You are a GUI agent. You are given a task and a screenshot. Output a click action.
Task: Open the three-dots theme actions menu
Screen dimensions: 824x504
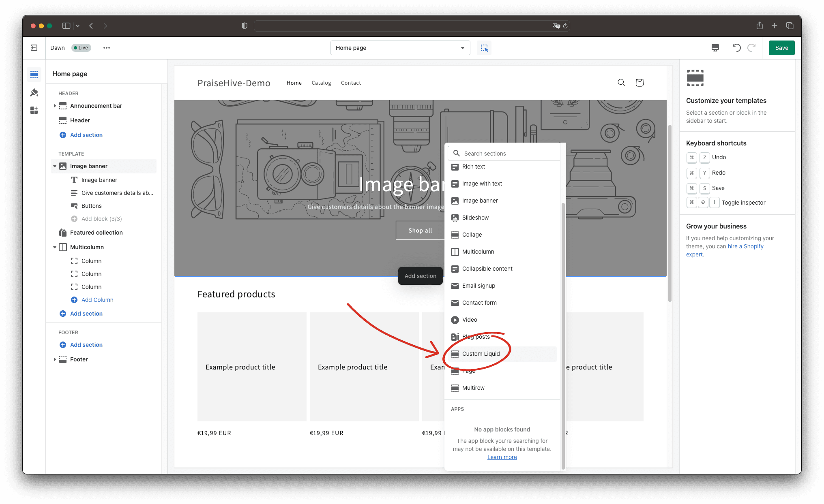tap(107, 48)
